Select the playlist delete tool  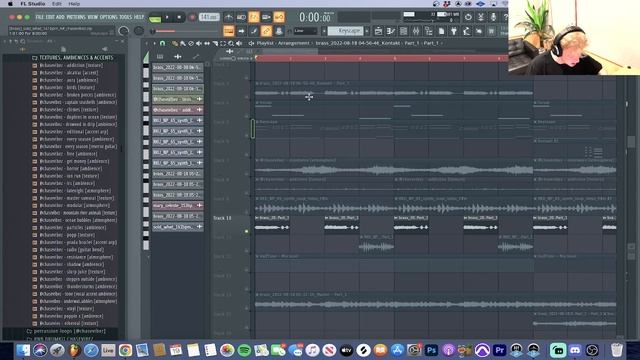point(191,43)
